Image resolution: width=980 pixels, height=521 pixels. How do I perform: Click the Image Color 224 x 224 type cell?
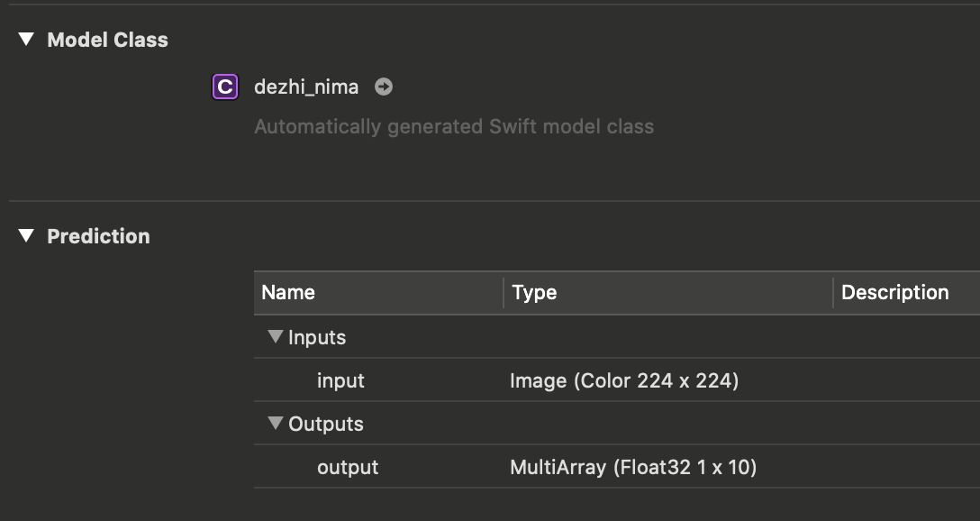[x=624, y=380]
